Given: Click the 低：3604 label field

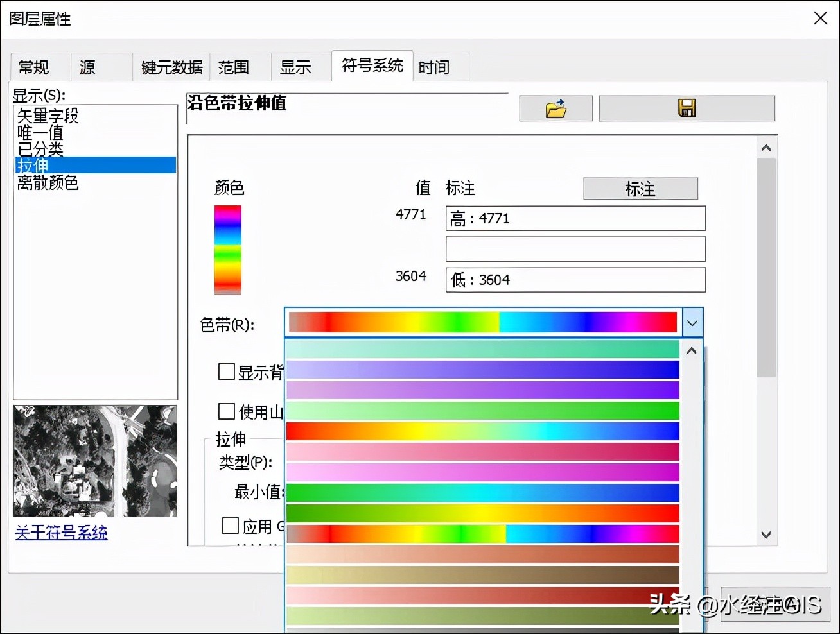Looking at the screenshot, I should [575, 280].
